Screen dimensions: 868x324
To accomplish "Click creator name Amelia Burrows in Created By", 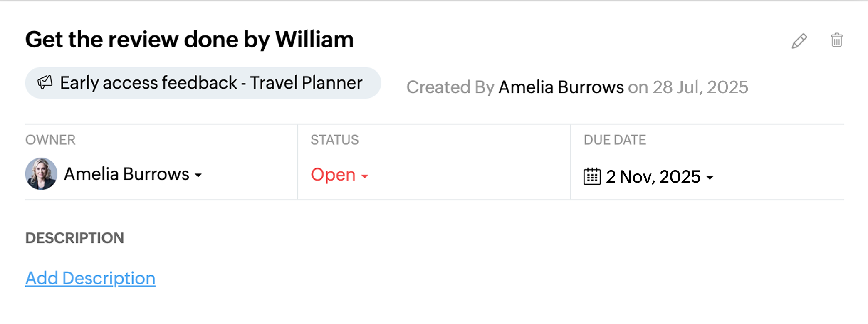I will [x=561, y=87].
